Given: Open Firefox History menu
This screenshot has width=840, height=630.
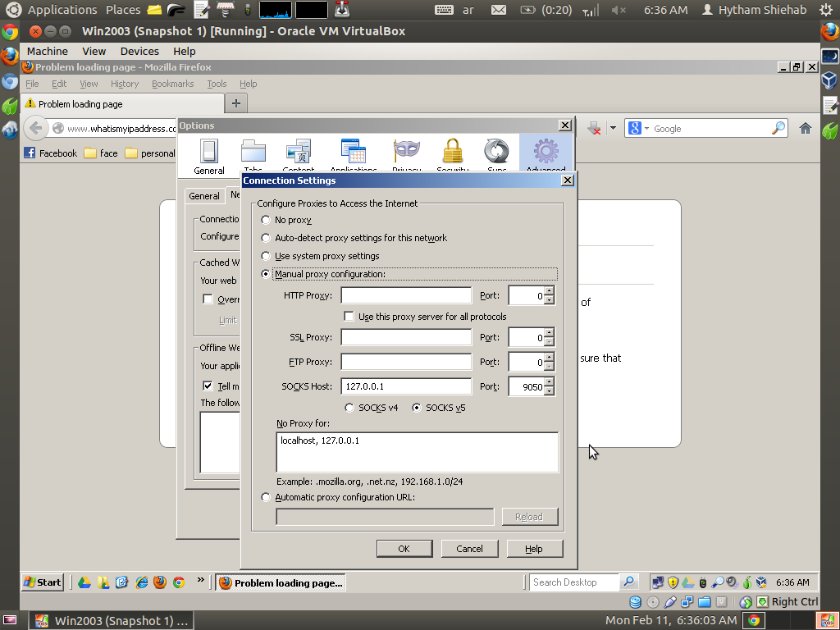Looking at the screenshot, I should click(x=125, y=84).
